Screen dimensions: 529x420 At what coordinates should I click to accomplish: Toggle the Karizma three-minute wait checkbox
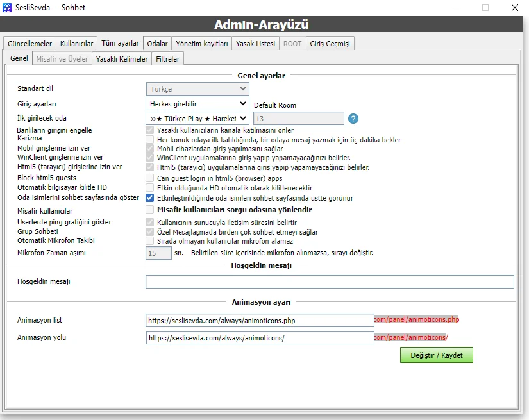point(150,140)
